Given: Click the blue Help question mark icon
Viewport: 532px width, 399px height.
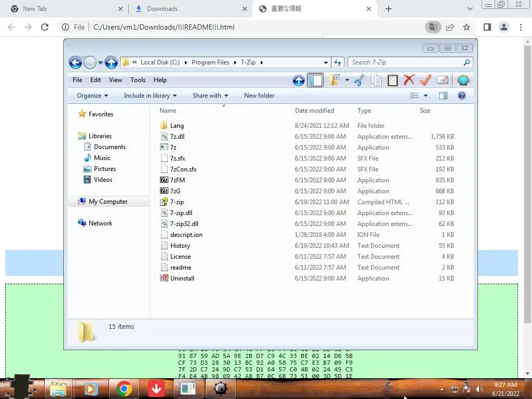Looking at the screenshot, I should (462, 96).
